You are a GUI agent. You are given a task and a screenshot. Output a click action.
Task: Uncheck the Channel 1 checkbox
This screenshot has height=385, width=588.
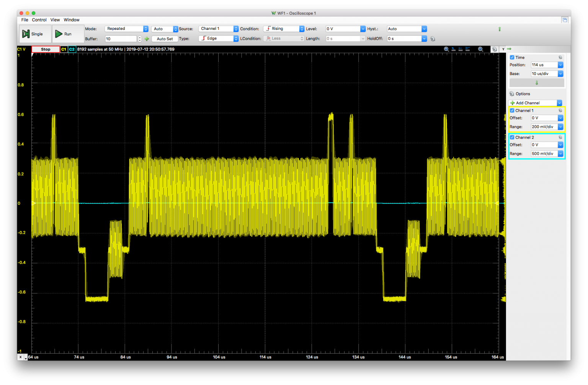(512, 110)
